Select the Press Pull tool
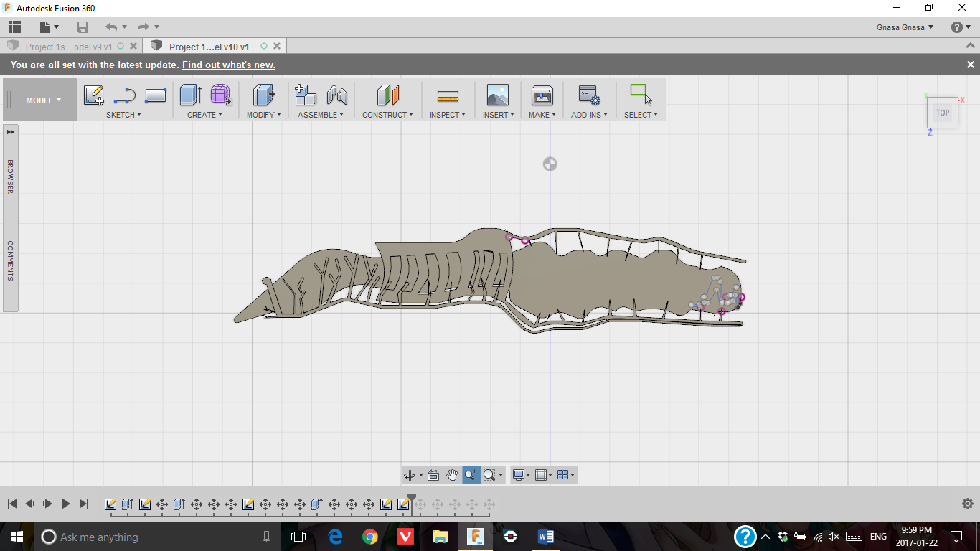The width and height of the screenshot is (980, 551). 264,95
